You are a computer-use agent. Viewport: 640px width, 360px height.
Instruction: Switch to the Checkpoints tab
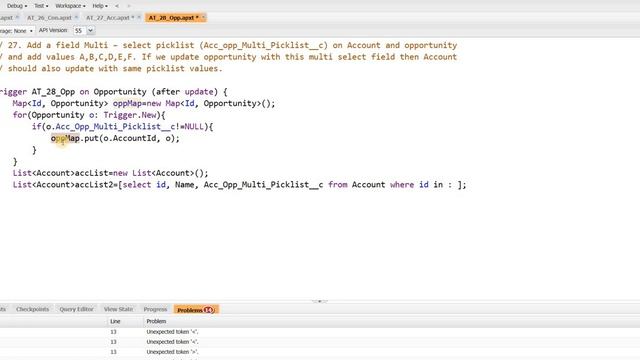click(x=32, y=309)
